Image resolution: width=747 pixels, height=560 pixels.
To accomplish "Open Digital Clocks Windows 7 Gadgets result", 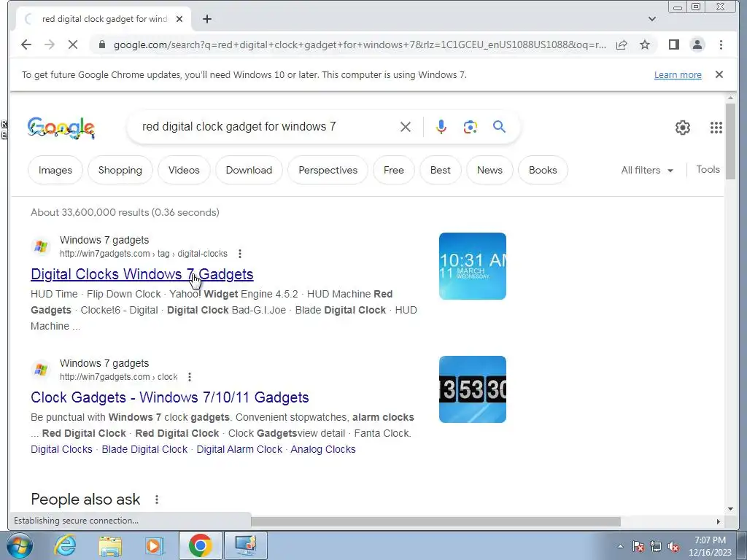I will pos(142,274).
